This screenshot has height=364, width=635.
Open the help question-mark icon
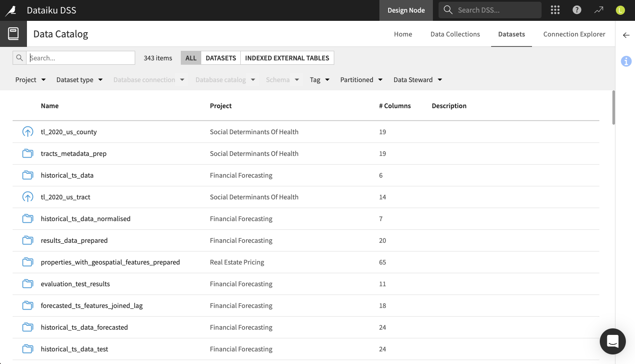click(577, 10)
